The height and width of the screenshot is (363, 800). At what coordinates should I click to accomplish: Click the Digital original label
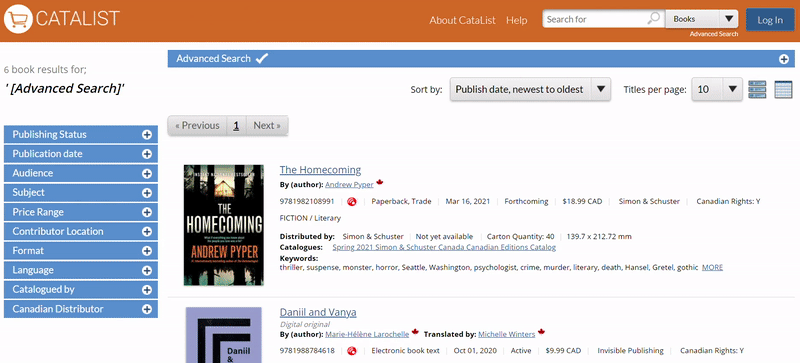[x=305, y=324]
